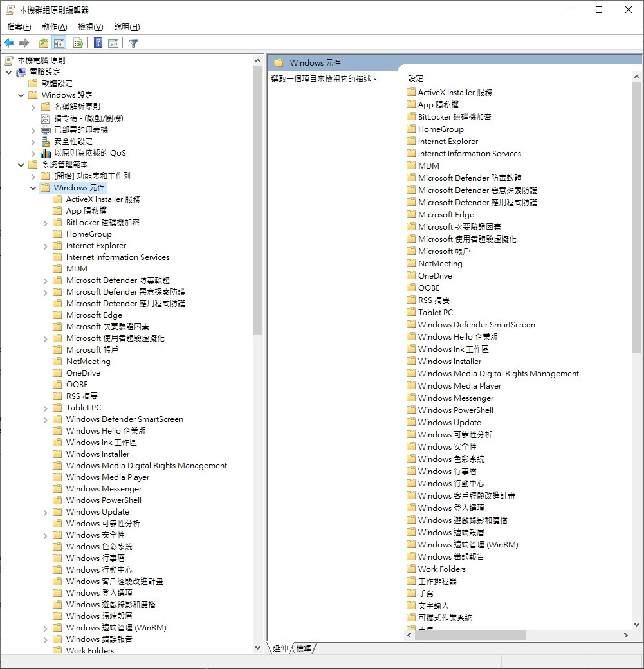Open the 說明(H) menu
Viewport: 644px width, 669px height.
click(127, 27)
